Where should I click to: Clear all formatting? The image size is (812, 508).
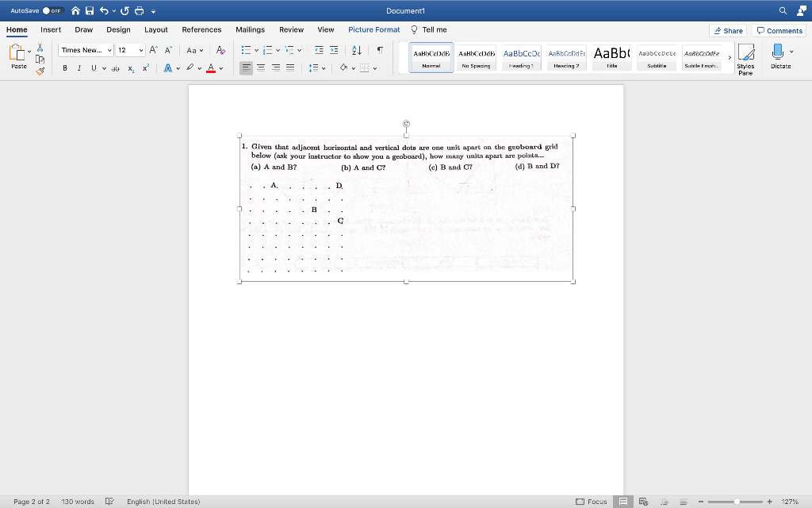click(220, 50)
